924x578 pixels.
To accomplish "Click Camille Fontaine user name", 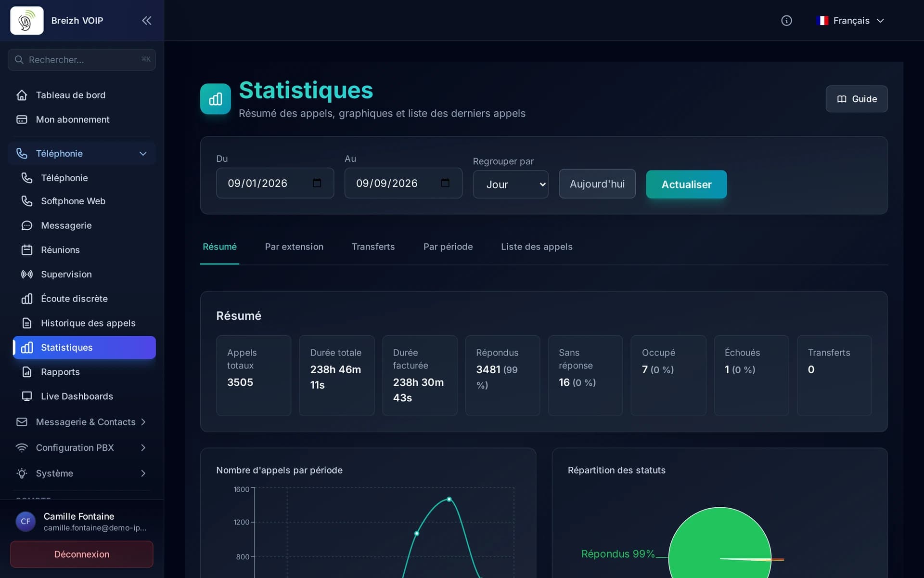I will [79, 516].
